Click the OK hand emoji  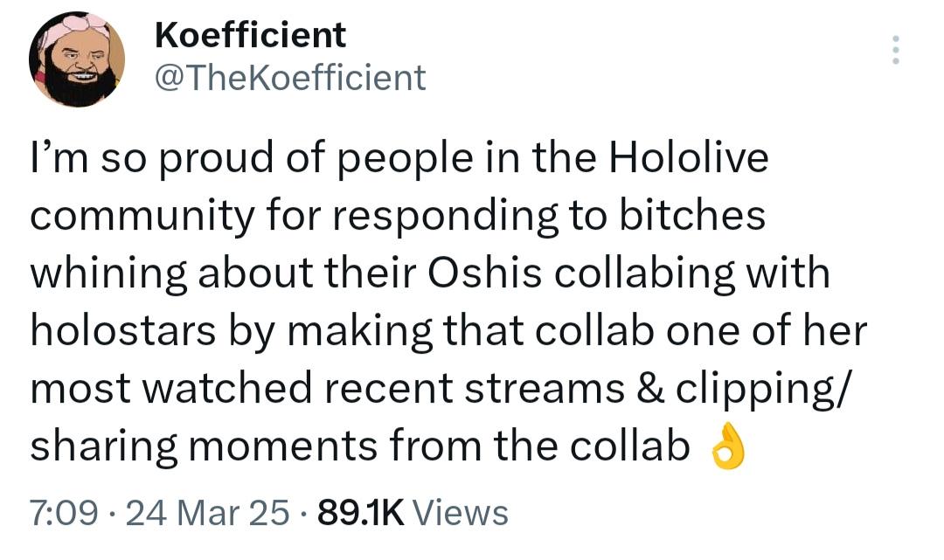point(727,449)
